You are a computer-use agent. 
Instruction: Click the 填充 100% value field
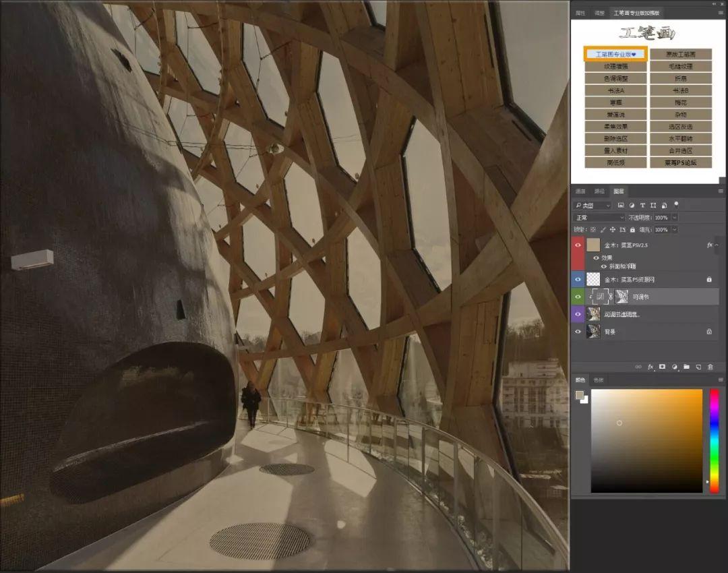pyautogui.click(x=661, y=229)
